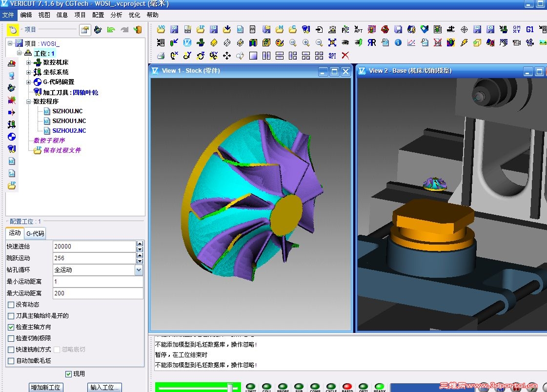The height and width of the screenshot is (392, 547).
Task: Click the rotate about Y icon
Action: [187, 56]
